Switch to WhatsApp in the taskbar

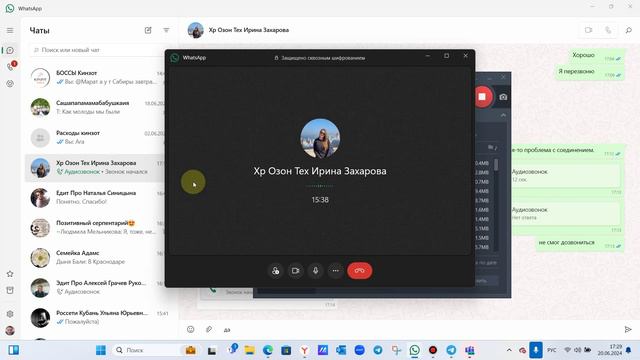point(414,350)
